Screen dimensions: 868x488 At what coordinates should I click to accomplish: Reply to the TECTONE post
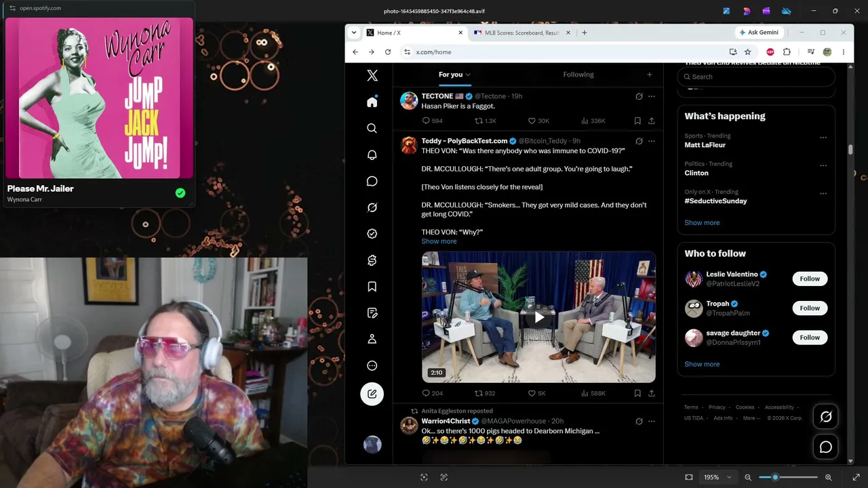[432, 121]
